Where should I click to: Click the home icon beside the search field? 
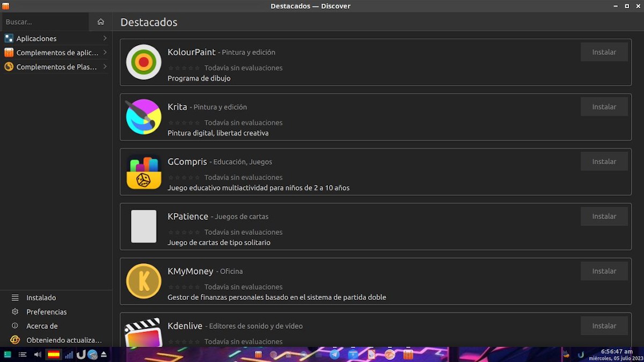point(100,22)
